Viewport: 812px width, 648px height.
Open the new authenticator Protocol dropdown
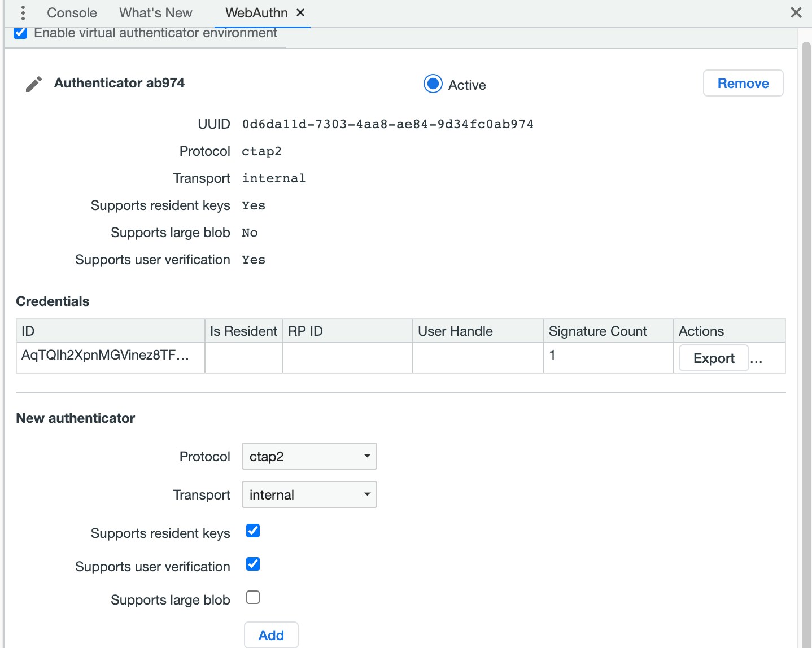tap(309, 456)
